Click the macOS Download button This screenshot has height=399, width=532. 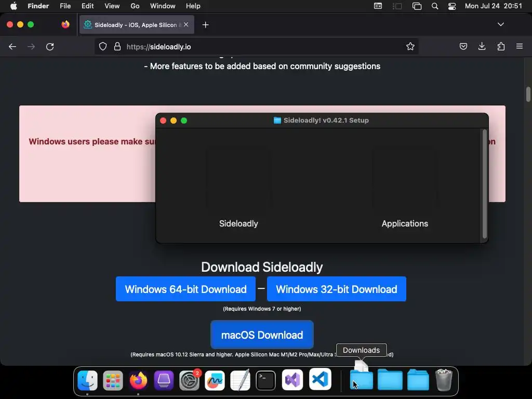tap(262, 335)
